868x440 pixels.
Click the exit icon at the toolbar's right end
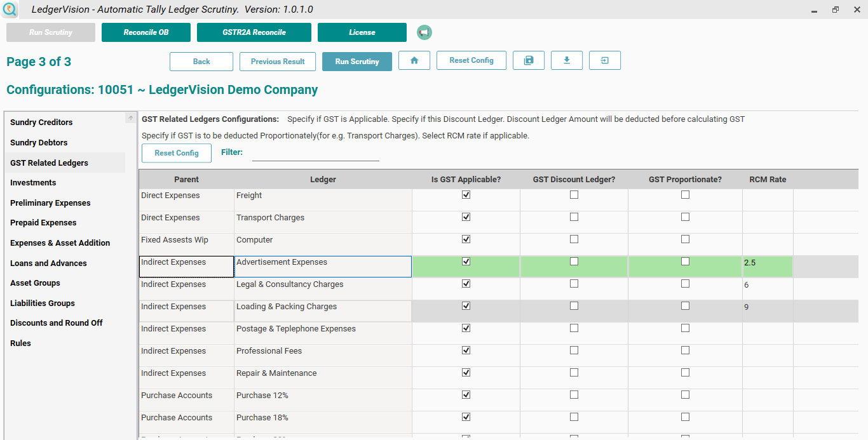tap(604, 60)
